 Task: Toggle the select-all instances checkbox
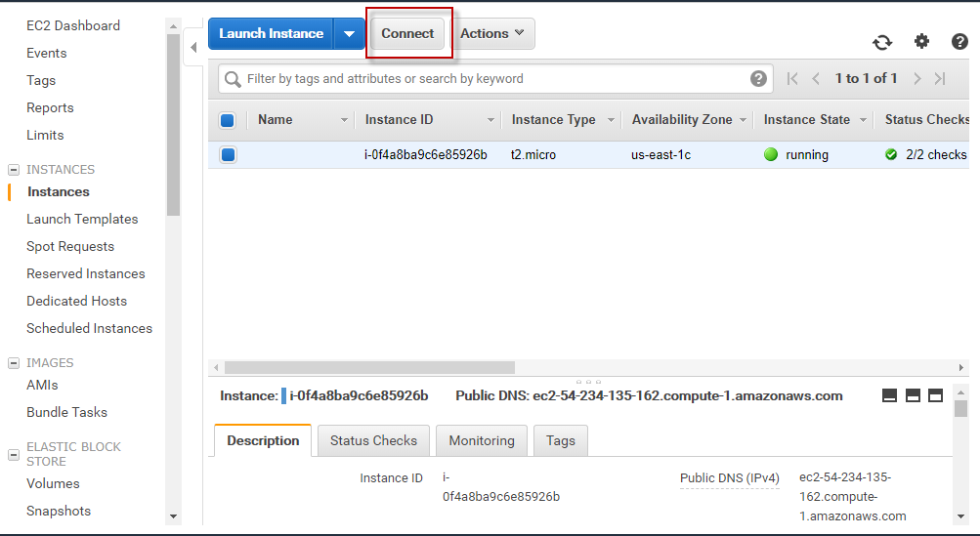pos(228,120)
